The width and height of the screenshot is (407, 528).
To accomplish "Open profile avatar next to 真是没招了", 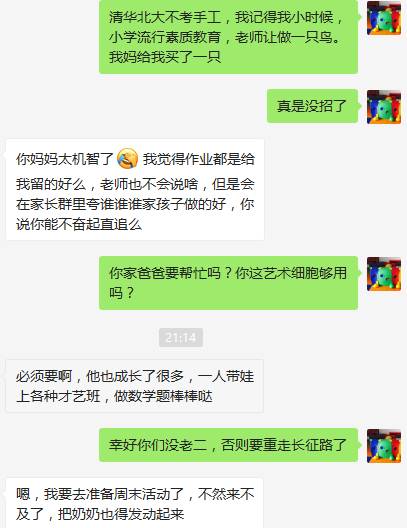I will [x=384, y=107].
